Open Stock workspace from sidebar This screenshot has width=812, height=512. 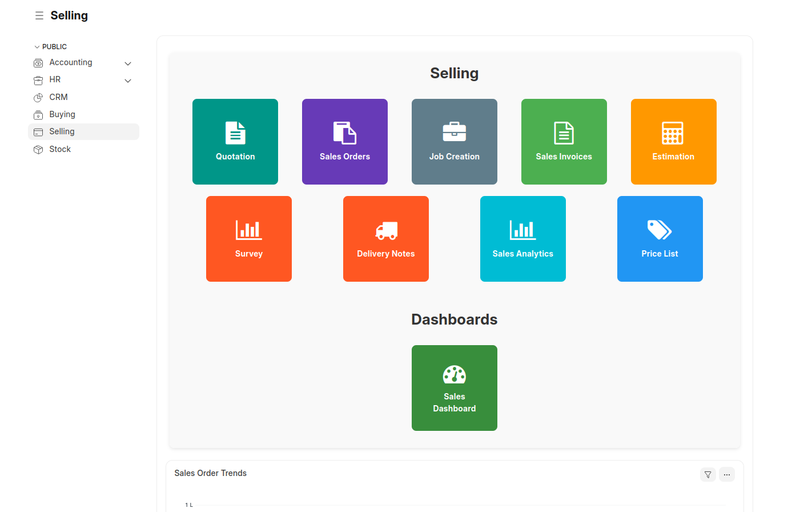pyautogui.click(x=60, y=149)
